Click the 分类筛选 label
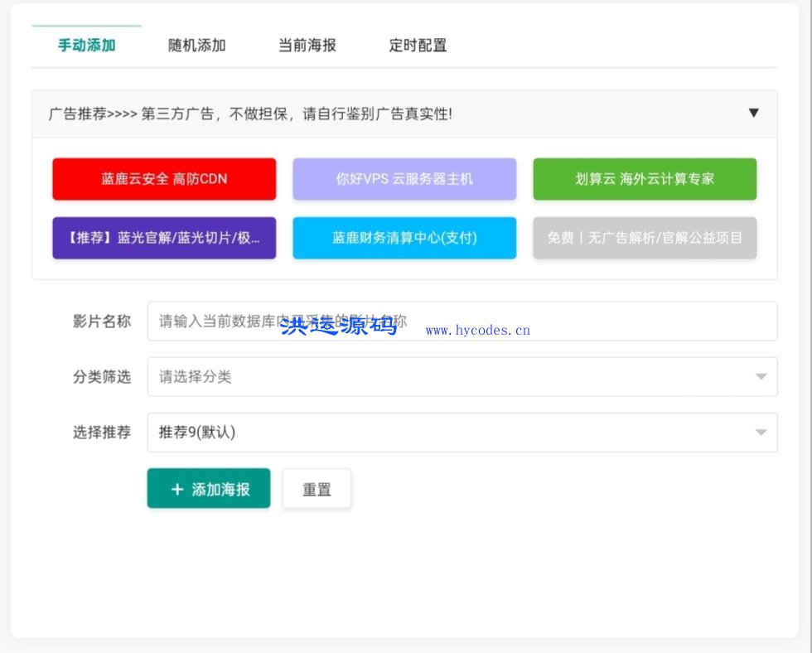This screenshot has height=653, width=812. click(101, 377)
